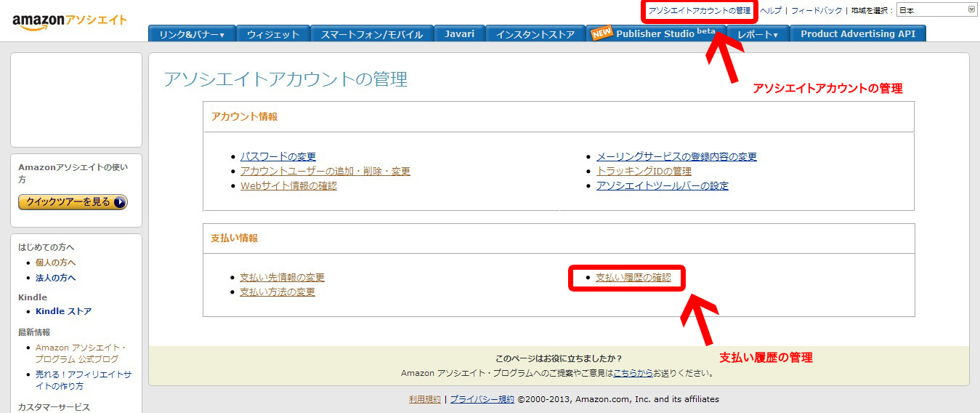Viewport: 980px width, 413px height.
Task: Click the カスタマーサービス sidebar heading
Action: click(54, 407)
